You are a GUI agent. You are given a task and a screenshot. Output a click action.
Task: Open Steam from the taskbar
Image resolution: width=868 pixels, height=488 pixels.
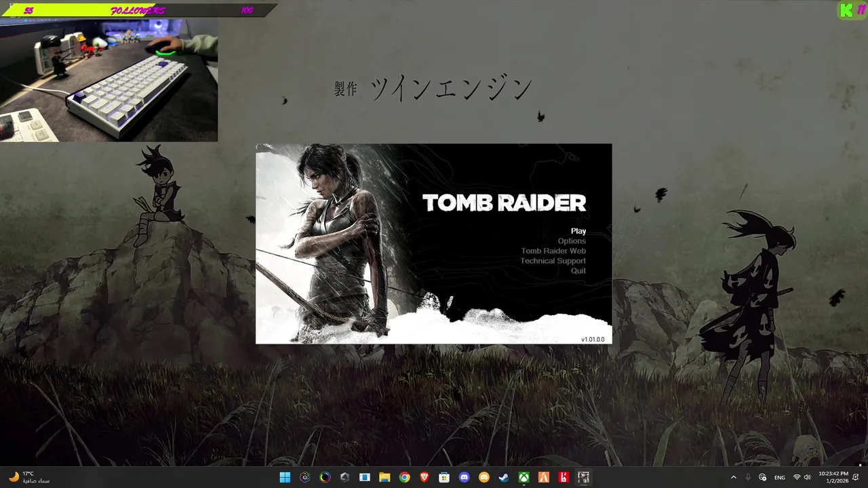pos(504,477)
